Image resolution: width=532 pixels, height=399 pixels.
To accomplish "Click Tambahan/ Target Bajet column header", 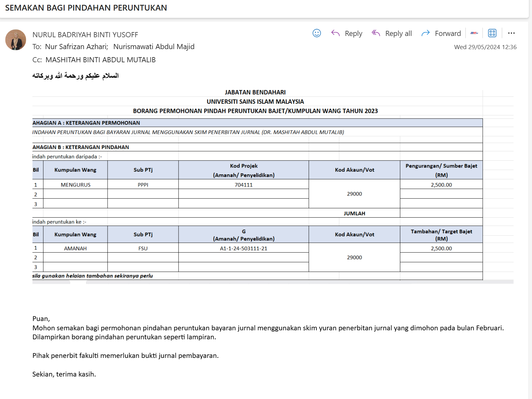I will 441,235.
